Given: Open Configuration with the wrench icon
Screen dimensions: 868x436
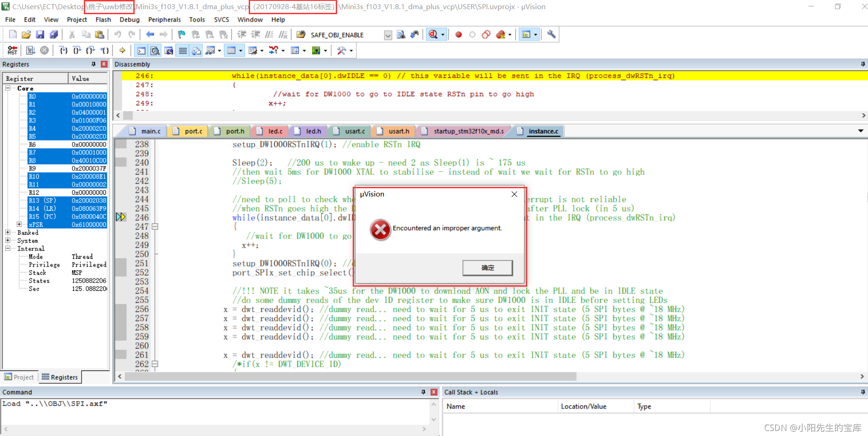Looking at the screenshot, I should [551, 34].
